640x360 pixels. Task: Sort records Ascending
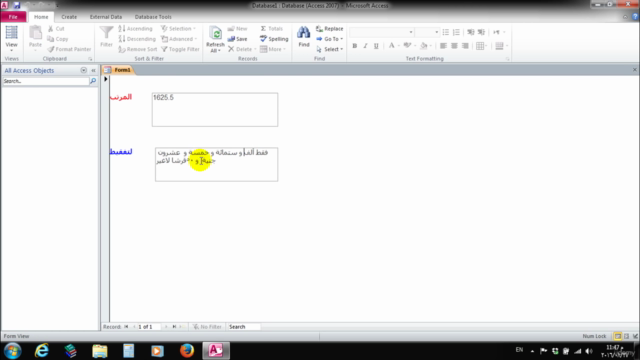click(136, 29)
